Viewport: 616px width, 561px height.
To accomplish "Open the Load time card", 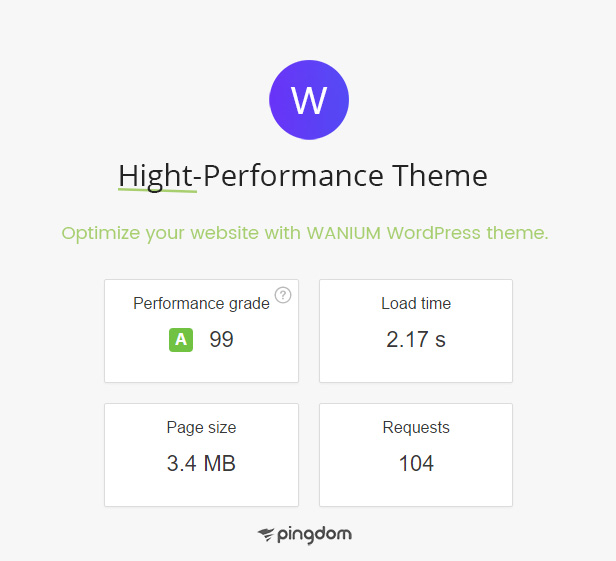I will click(416, 331).
